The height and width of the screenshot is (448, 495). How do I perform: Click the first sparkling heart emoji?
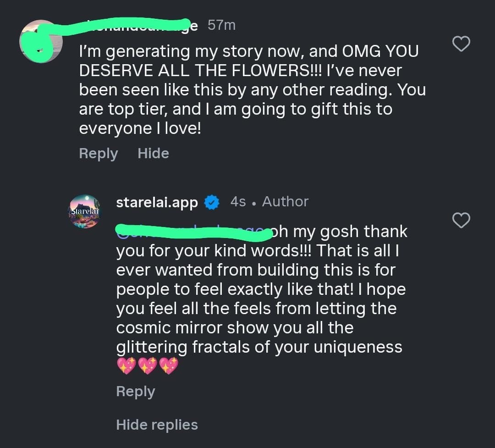pyautogui.click(x=126, y=366)
